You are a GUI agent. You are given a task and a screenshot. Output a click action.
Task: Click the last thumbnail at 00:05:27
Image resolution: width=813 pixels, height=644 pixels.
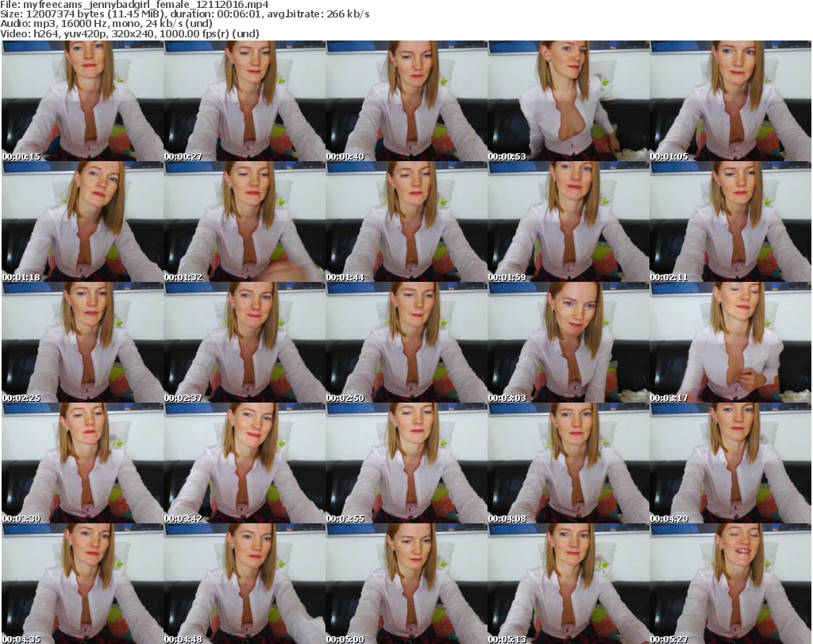tap(730, 584)
